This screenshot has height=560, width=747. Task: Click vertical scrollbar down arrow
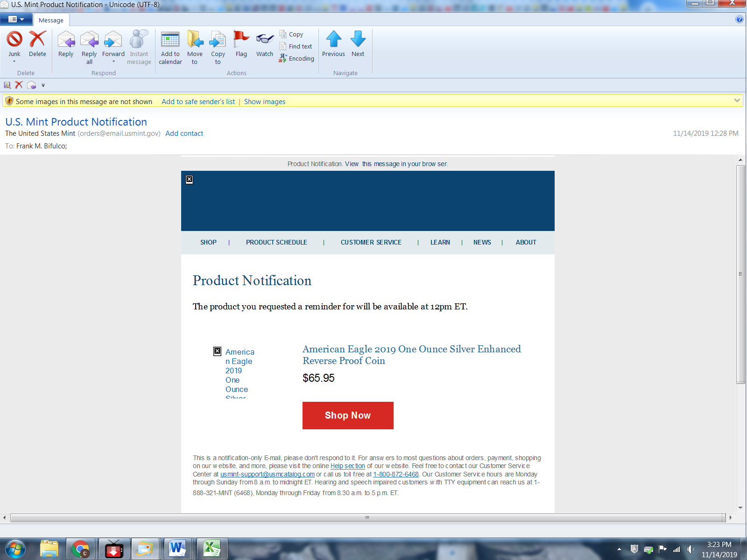tap(740, 508)
